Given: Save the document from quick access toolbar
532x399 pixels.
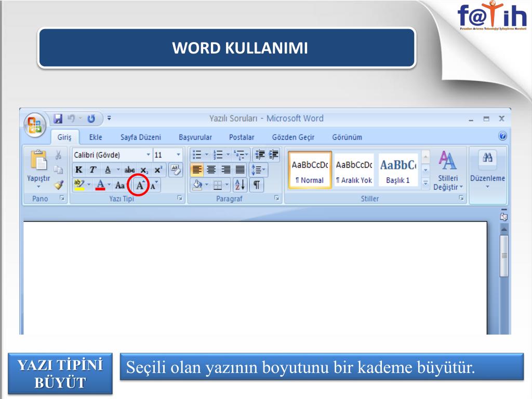Looking at the screenshot, I should [58, 118].
